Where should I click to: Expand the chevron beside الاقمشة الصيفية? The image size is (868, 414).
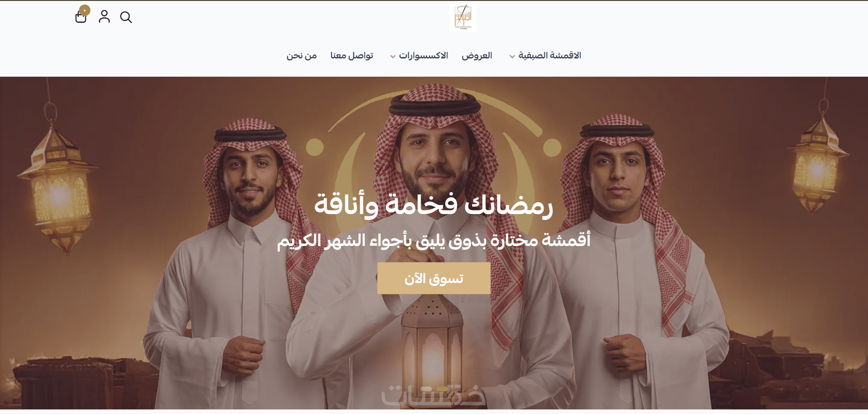click(x=512, y=57)
